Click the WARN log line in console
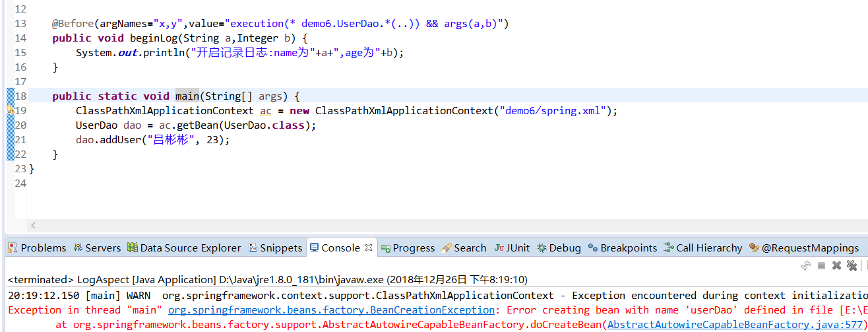The image size is (868, 332). pyautogui.click(x=437, y=296)
